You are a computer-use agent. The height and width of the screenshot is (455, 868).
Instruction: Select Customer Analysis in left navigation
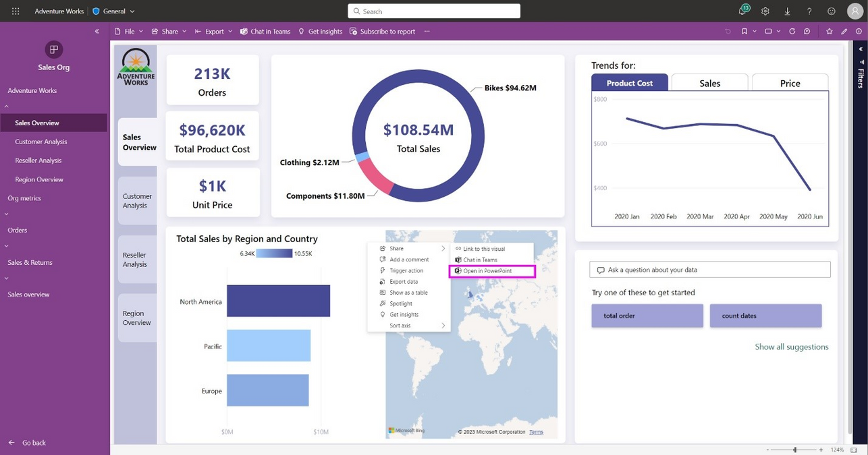41,141
